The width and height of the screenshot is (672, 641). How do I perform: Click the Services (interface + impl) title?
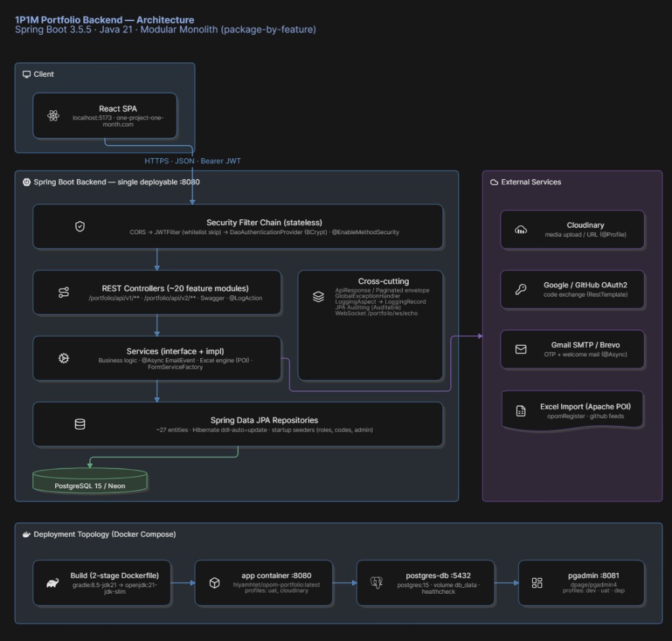pos(175,352)
